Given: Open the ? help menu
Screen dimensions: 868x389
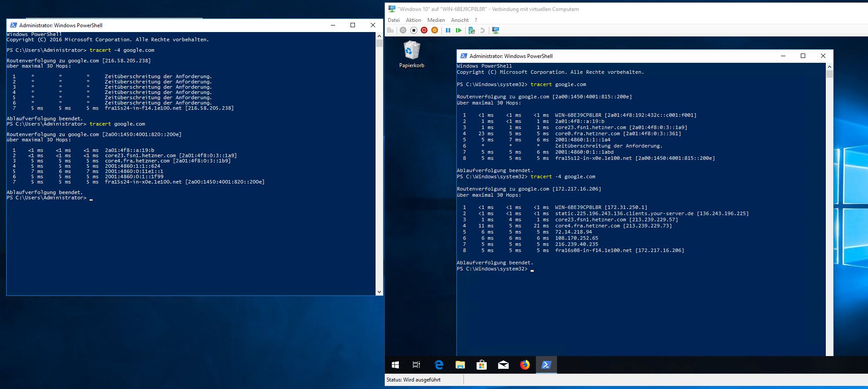Looking at the screenshot, I should coord(476,20).
